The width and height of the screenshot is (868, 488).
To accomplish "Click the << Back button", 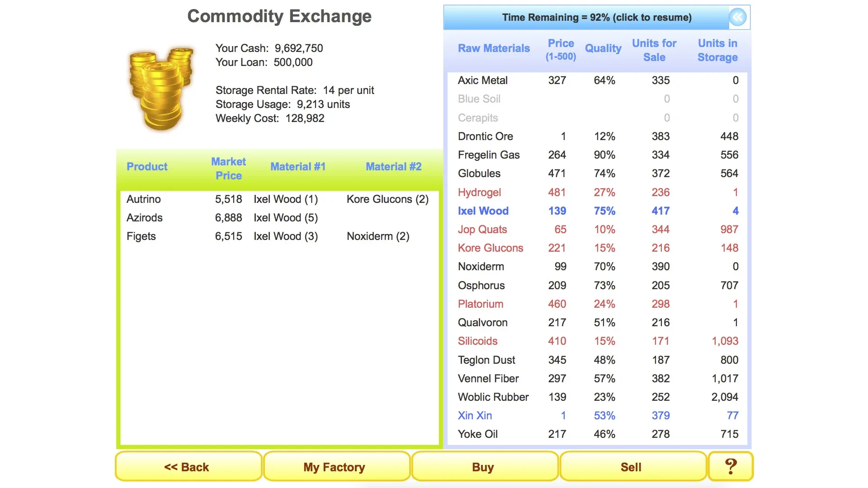I will [x=187, y=467].
